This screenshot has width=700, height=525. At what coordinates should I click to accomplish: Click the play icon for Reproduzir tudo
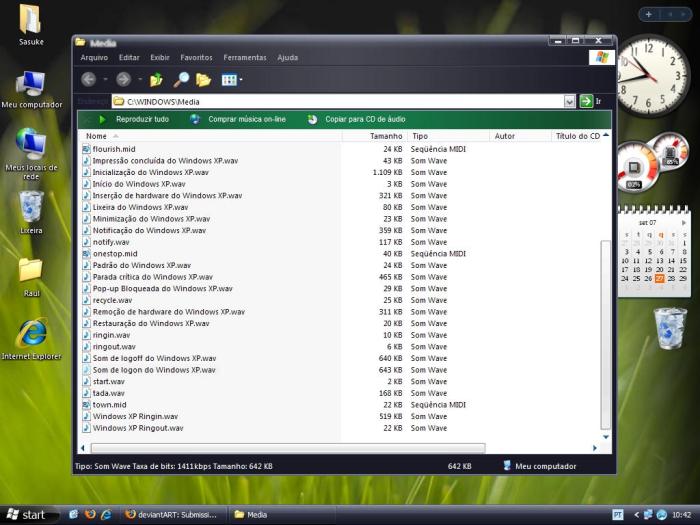[x=102, y=119]
